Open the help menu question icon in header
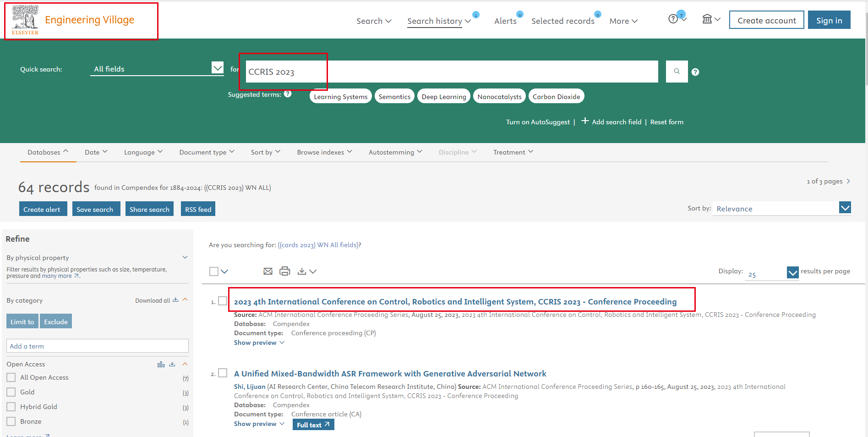 pyautogui.click(x=673, y=19)
